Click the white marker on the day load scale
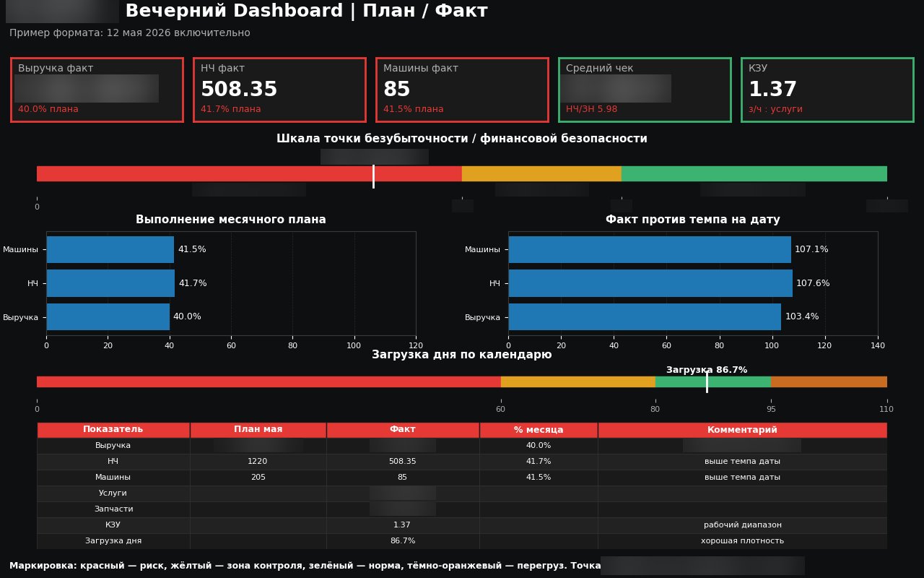Image resolution: width=924 pixels, height=578 pixels. (707, 383)
